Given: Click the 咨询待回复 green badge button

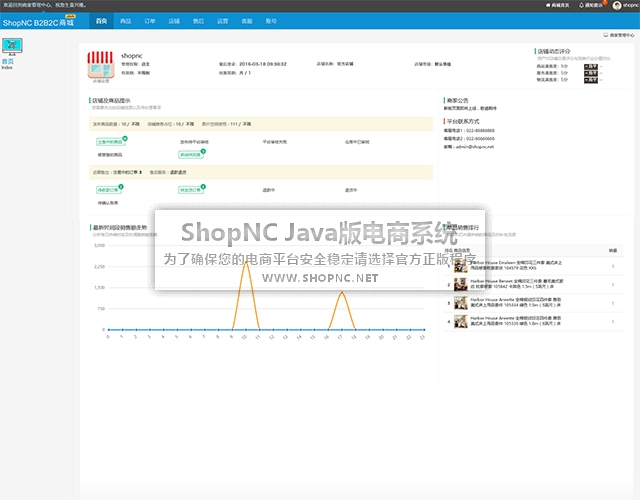Looking at the screenshot, I should click(191, 155).
